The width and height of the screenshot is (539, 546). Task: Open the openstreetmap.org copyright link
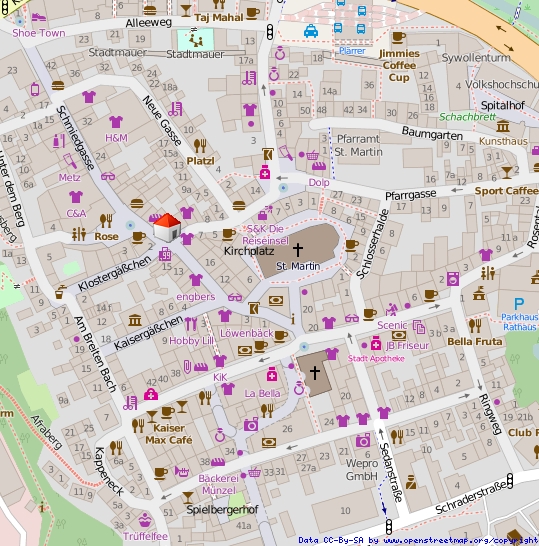click(460, 540)
